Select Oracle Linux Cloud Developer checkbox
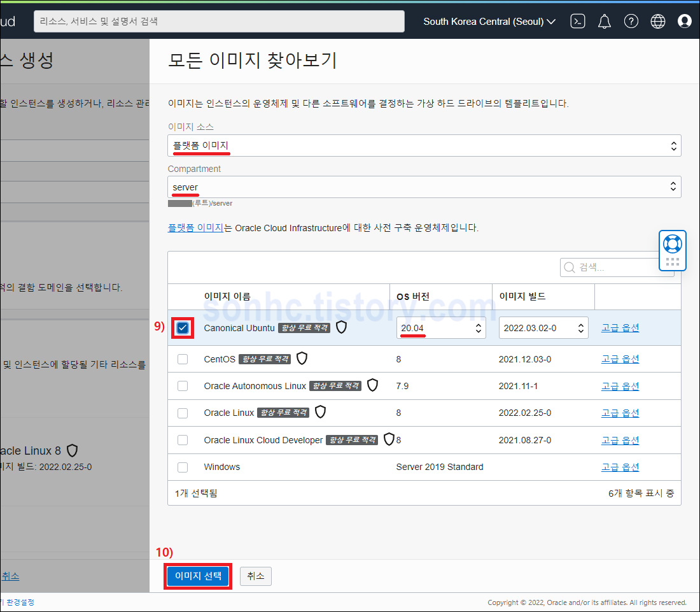 point(183,440)
